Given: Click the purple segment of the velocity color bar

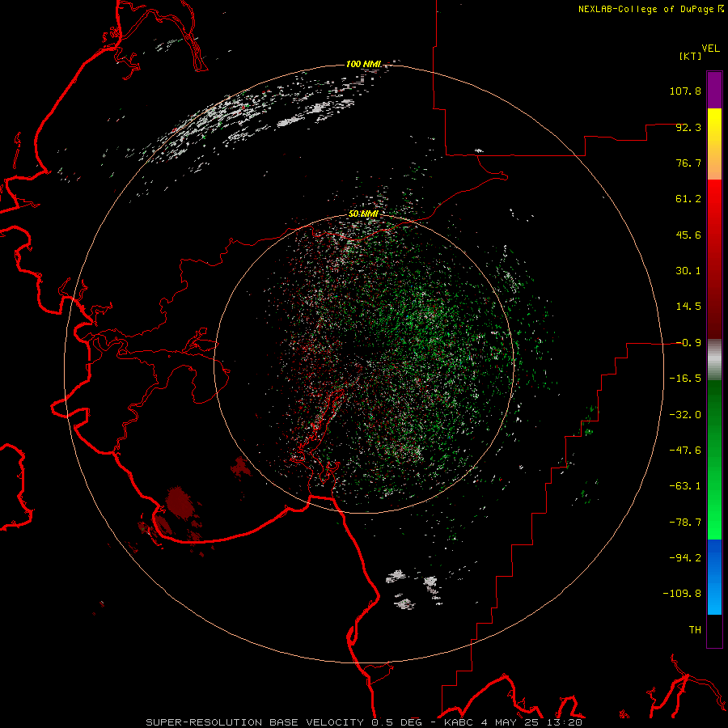Looking at the screenshot, I should pos(714,90).
